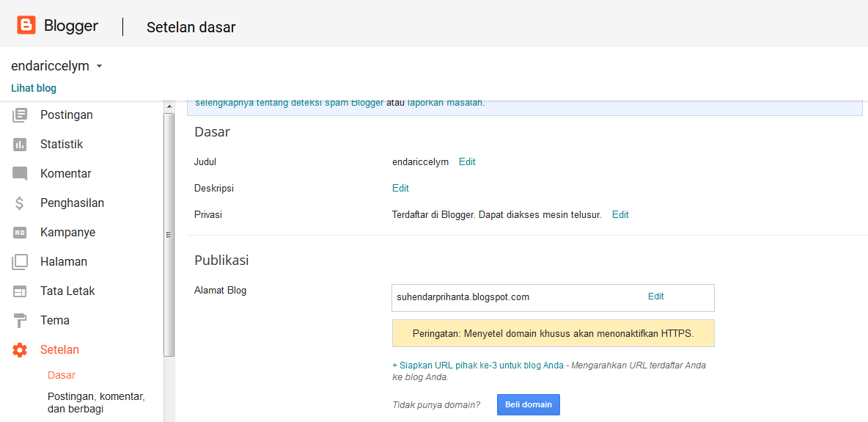Image resolution: width=868 pixels, height=422 pixels.
Task: Open the Tema section
Action: pyautogui.click(x=55, y=321)
